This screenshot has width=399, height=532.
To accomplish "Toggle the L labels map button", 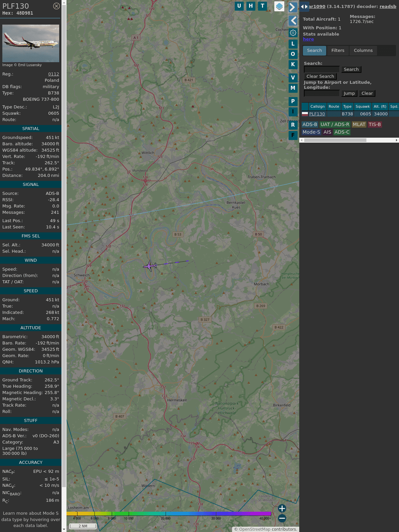I will click(x=293, y=44).
